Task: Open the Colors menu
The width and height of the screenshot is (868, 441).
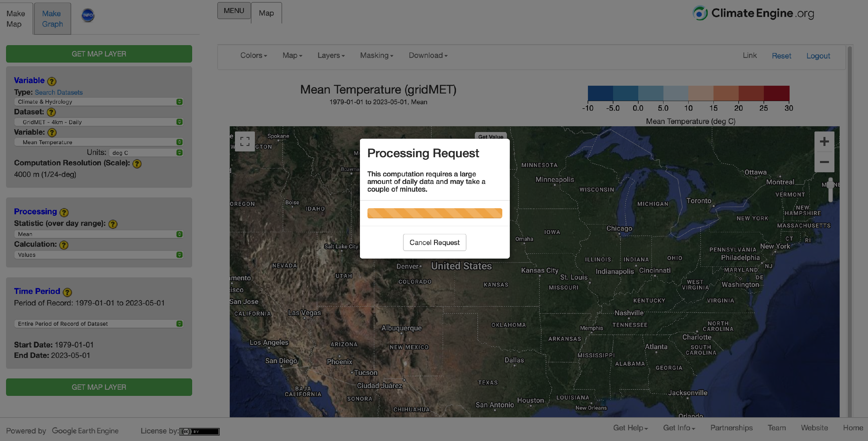Action: (253, 56)
